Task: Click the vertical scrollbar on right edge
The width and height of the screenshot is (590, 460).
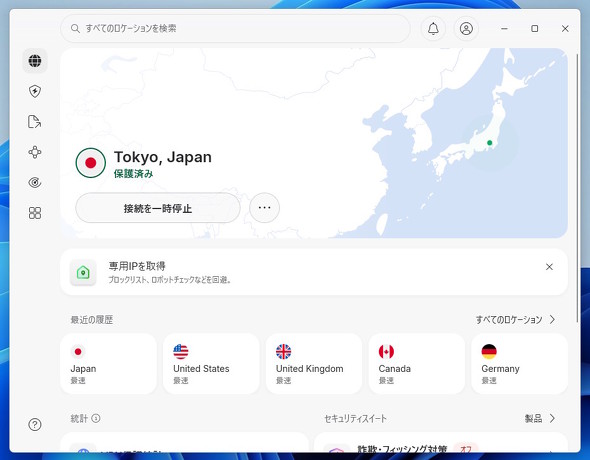Action: click(x=577, y=188)
